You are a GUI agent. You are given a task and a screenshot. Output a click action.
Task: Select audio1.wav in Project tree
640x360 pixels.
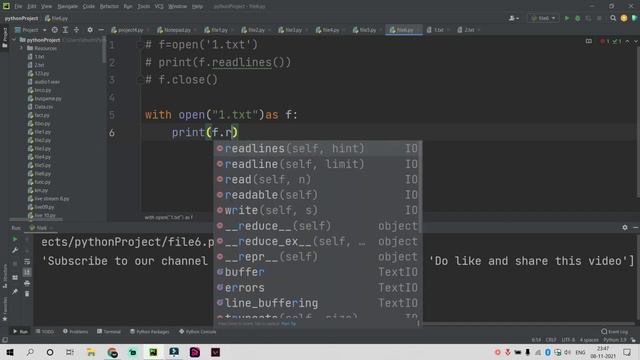[44, 82]
